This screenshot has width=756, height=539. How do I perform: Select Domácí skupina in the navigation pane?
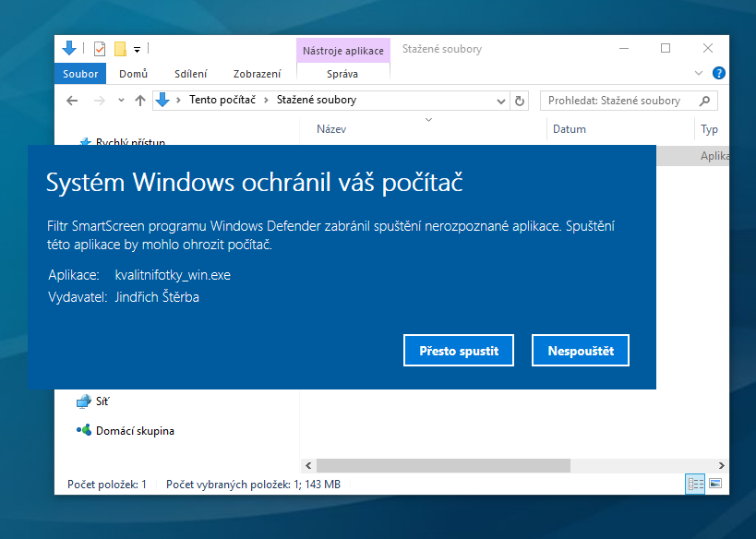pos(126,430)
